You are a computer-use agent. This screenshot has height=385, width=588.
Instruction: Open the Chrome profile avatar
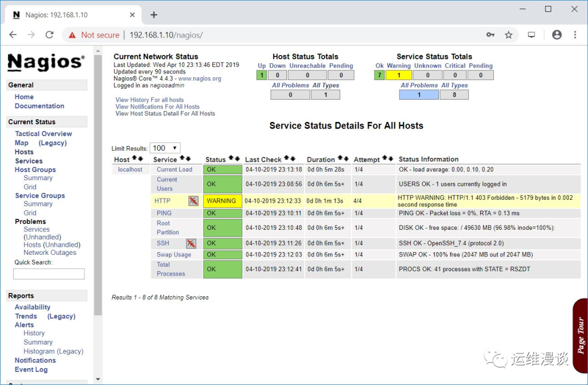click(557, 35)
